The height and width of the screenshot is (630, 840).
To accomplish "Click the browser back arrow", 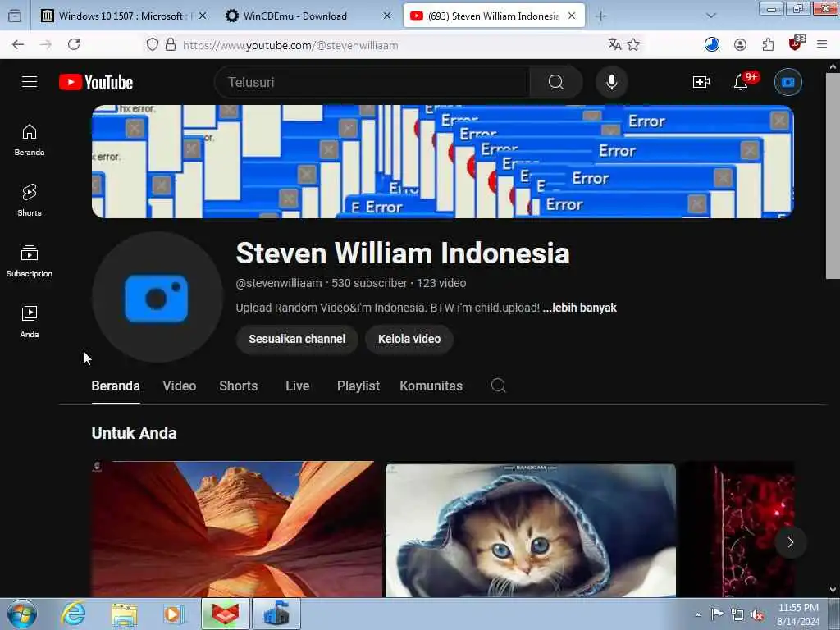I will tap(18, 45).
